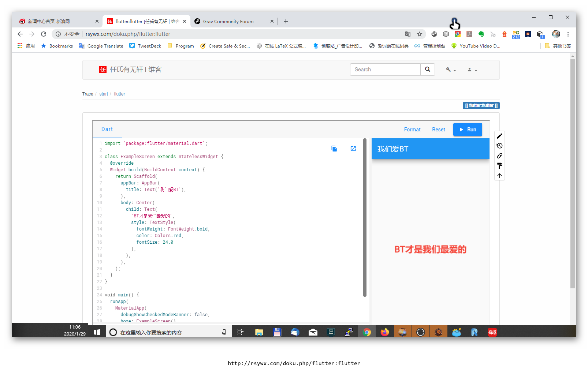
Task: Open the Chrome three-dot menu
Action: (x=568, y=34)
